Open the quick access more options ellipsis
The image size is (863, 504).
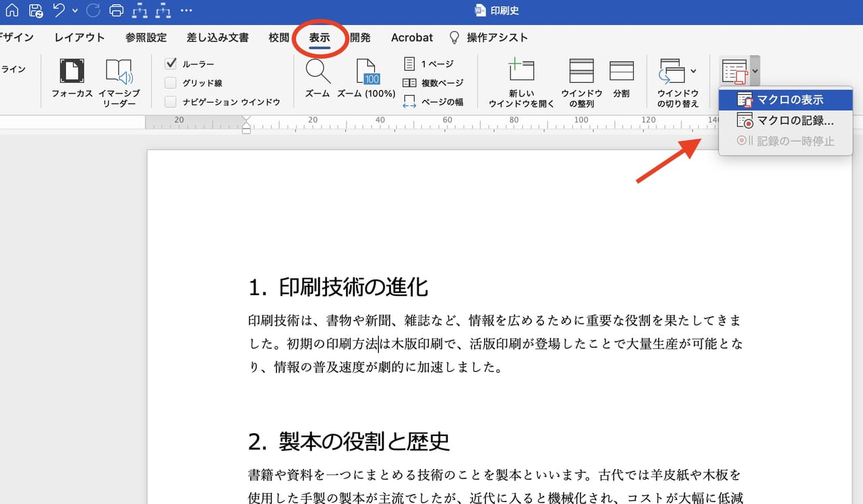tap(186, 11)
